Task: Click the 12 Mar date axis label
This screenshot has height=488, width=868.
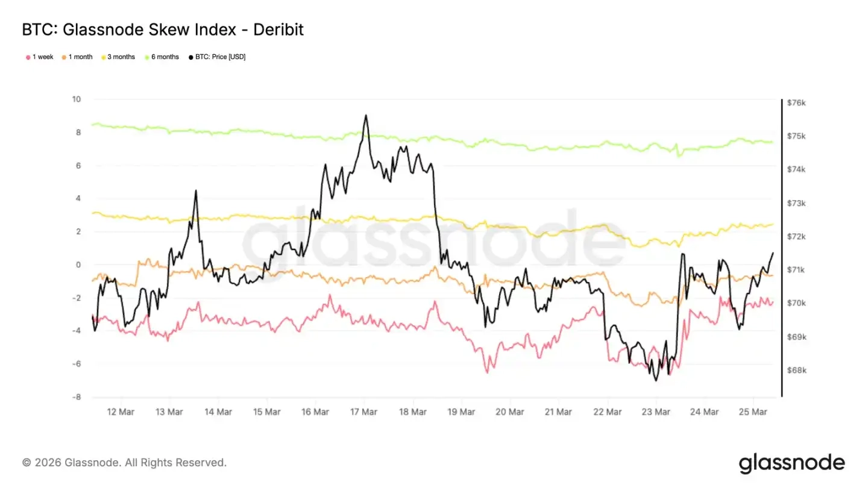Action: click(x=121, y=412)
